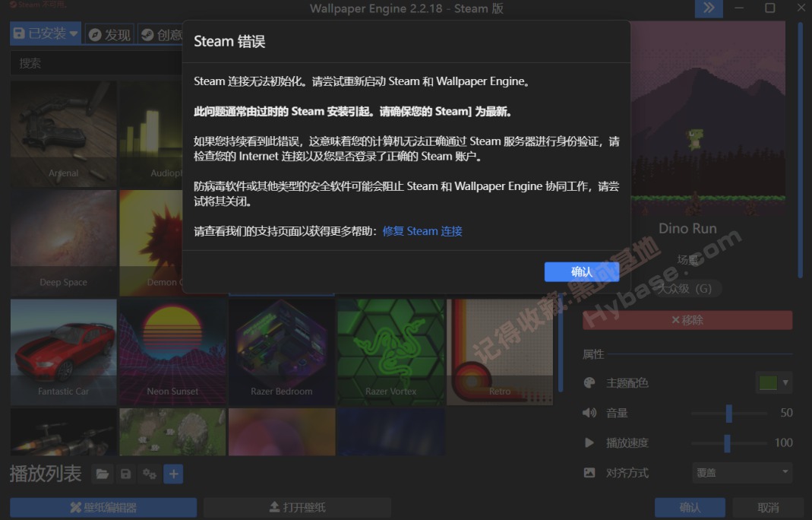Click the 打开壁纸 button
The height and width of the screenshot is (520, 812).
tap(297, 508)
